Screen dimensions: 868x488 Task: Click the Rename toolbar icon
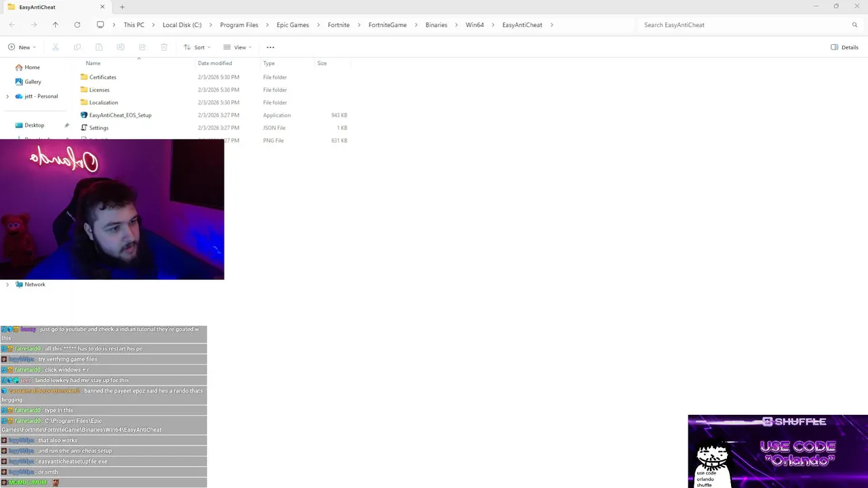pos(121,47)
